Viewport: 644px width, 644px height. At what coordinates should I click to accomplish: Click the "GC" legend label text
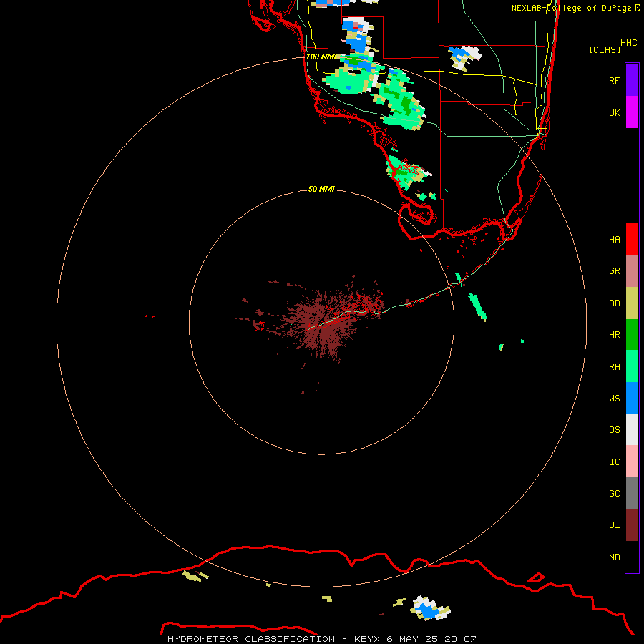coord(614,493)
